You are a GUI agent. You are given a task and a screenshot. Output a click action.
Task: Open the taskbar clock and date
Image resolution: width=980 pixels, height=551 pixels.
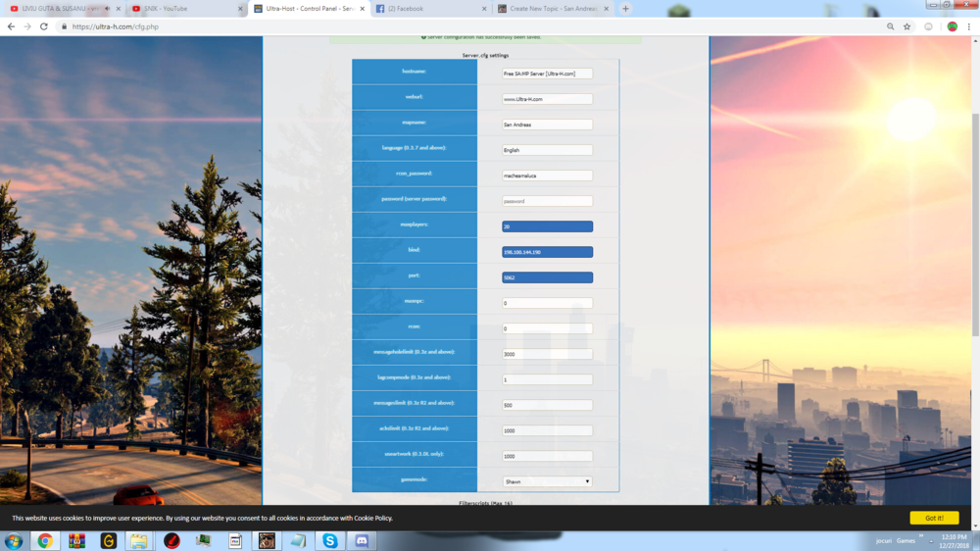click(954, 541)
